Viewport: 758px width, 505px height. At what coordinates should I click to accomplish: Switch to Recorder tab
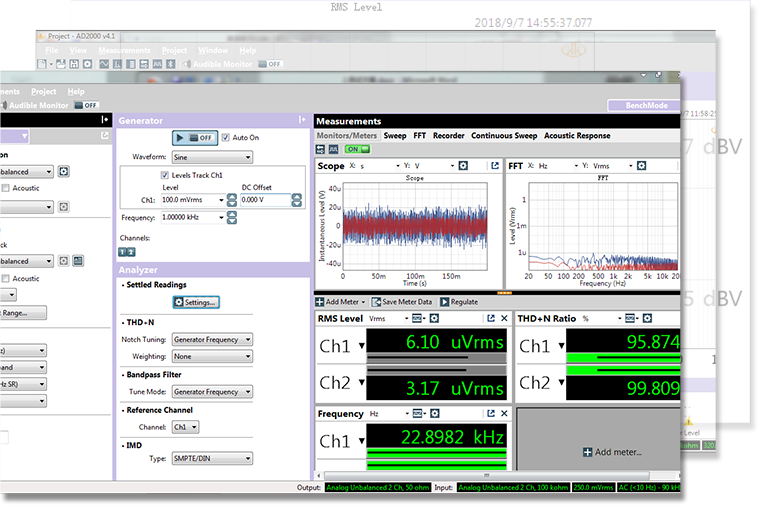pyautogui.click(x=449, y=136)
